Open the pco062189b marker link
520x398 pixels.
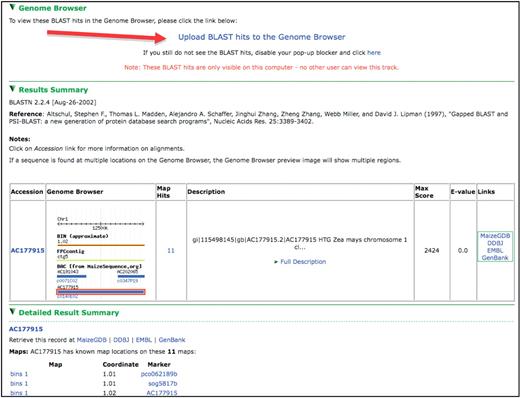[x=159, y=374]
